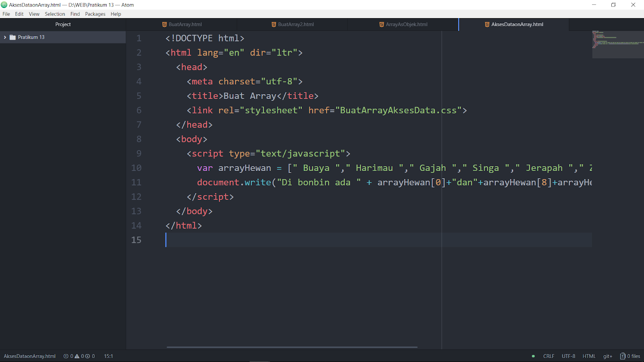Image resolution: width=644 pixels, height=362 pixels.
Task: Click the error count icon in status bar
Action: tap(66, 356)
